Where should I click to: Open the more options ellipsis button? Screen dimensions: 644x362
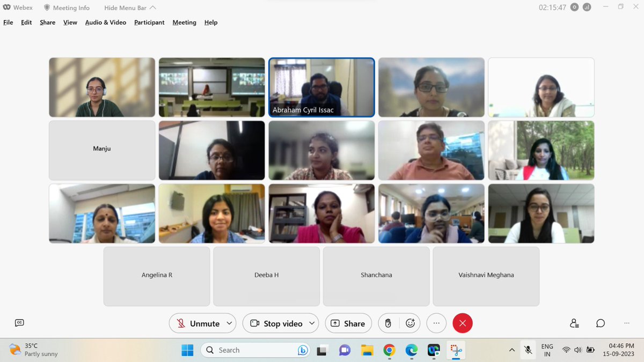[x=436, y=323]
